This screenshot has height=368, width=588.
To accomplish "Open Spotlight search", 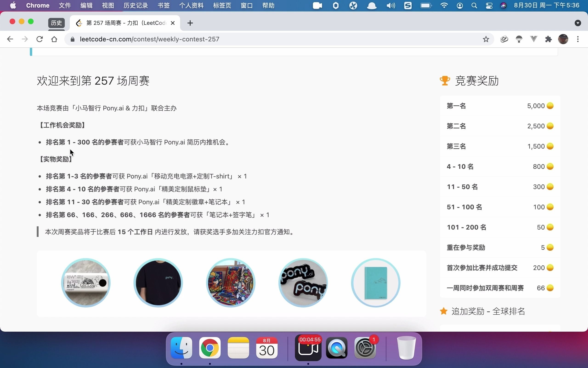I will [474, 5].
